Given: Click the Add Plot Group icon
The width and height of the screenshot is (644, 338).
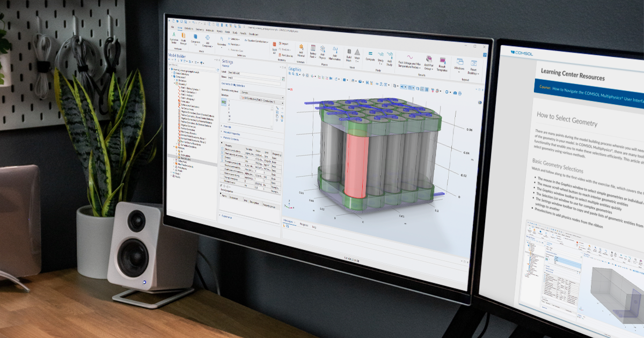Looking at the screenshot, I should [429, 59].
